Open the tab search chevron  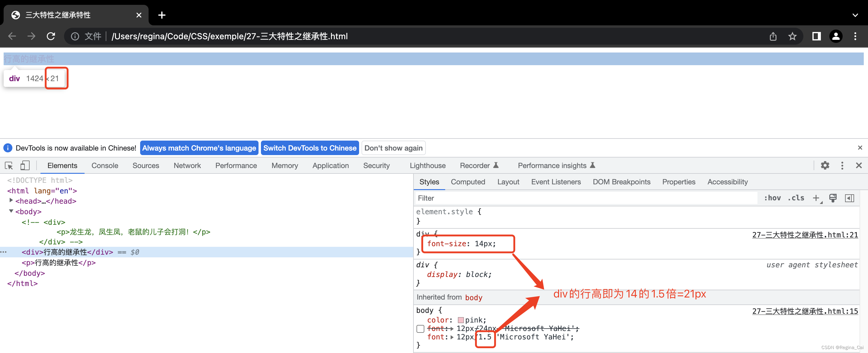coord(855,15)
